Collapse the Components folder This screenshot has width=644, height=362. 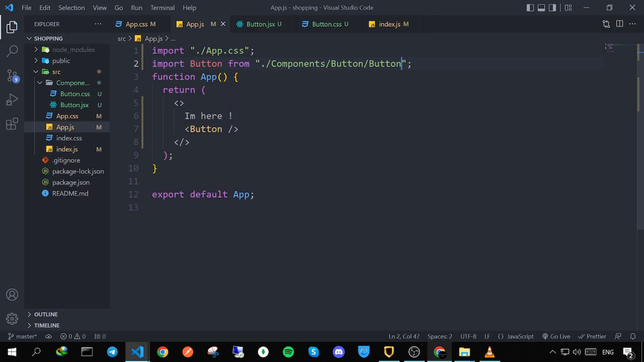click(x=40, y=83)
